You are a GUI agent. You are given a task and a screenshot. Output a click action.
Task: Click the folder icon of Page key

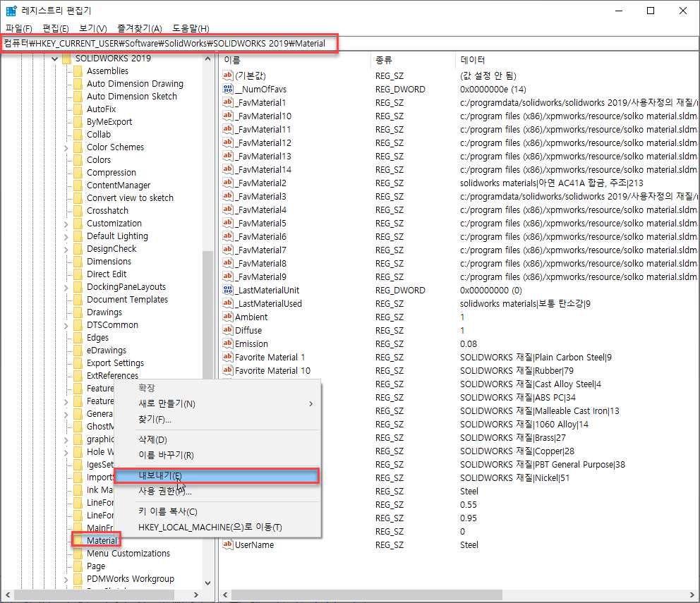(x=78, y=566)
